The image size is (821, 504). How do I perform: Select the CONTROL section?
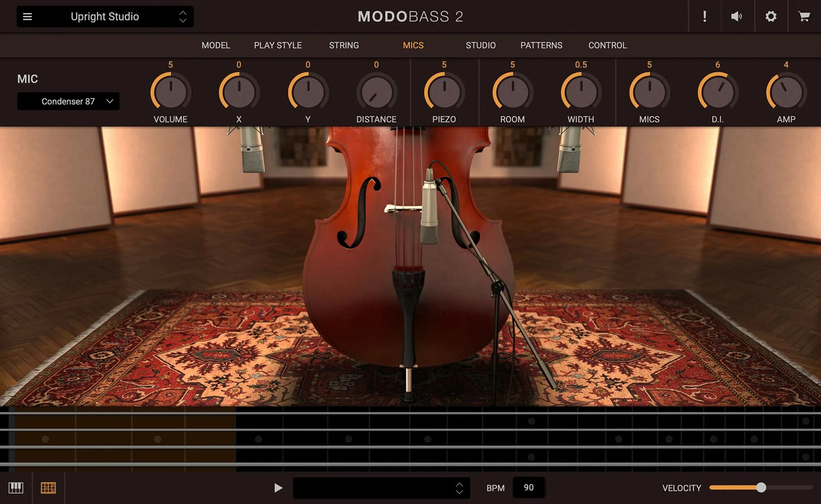tap(607, 45)
